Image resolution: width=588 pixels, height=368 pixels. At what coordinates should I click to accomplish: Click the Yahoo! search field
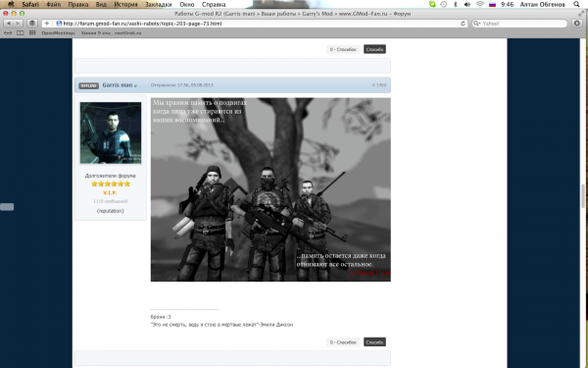coord(519,24)
